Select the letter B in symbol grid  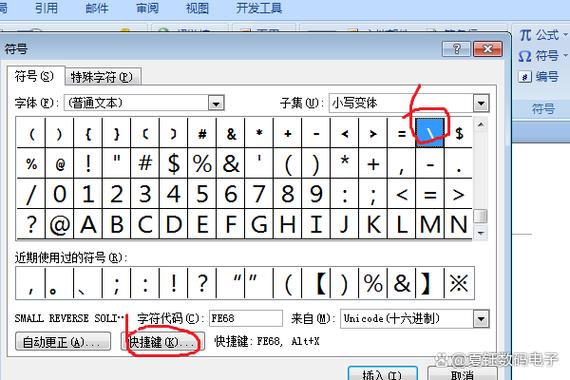(x=117, y=224)
